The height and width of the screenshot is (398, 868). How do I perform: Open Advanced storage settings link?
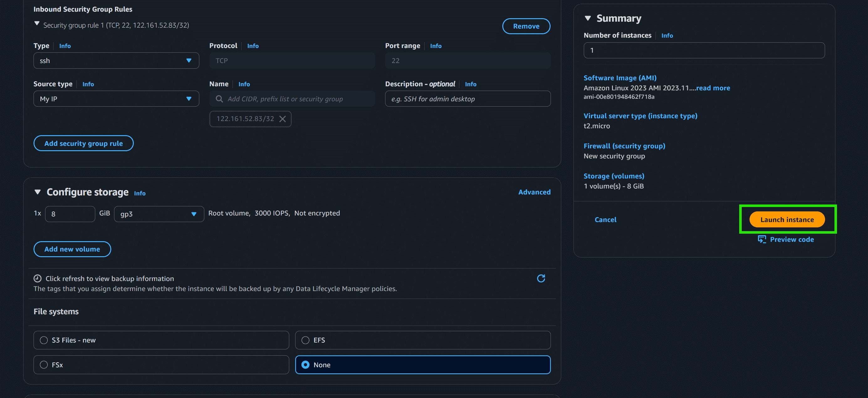534,192
